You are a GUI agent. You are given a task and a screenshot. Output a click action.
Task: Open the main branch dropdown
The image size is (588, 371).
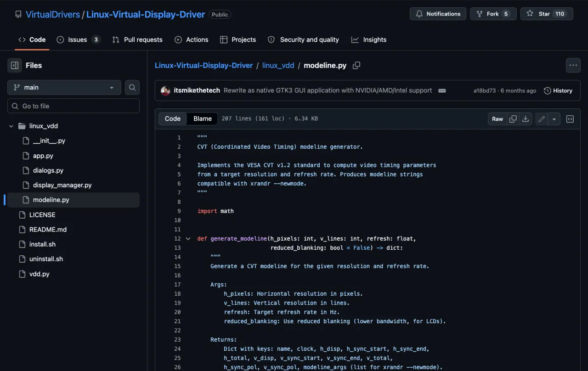(64, 87)
